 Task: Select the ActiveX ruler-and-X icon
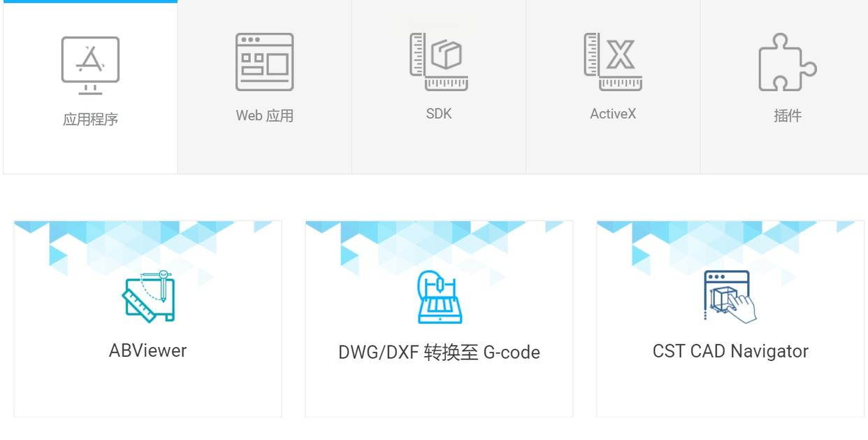point(613,62)
